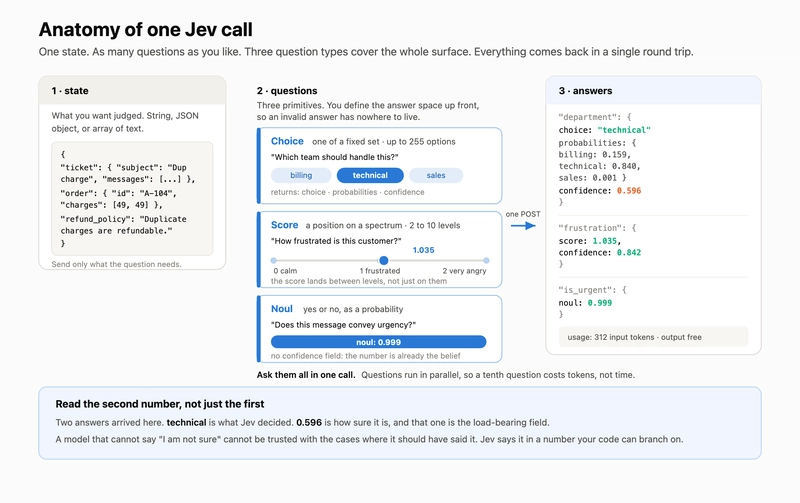Click the Noul primitive heading
800x503 pixels.
[282, 309]
